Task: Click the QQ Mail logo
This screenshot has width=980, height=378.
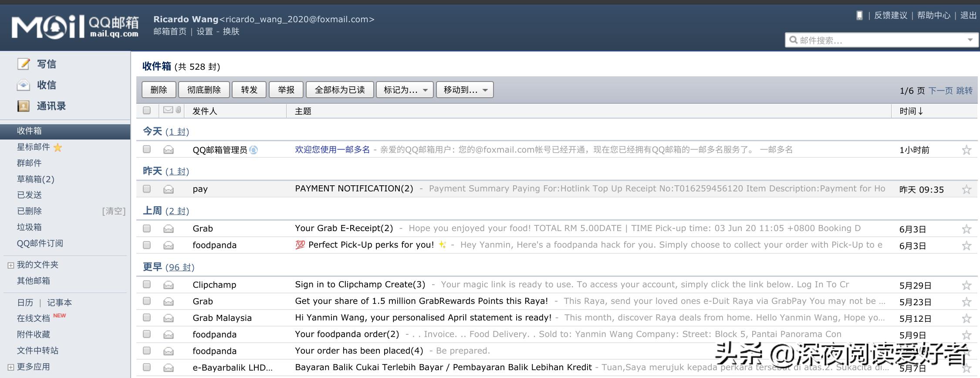Action: pyautogui.click(x=75, y=27)
